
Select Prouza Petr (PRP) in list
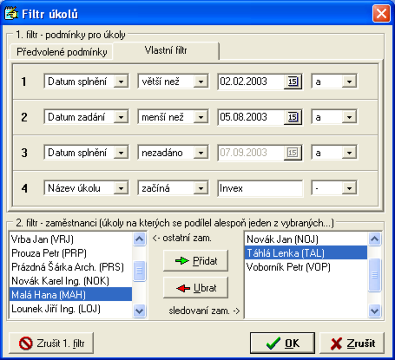[x=71, y=253]
